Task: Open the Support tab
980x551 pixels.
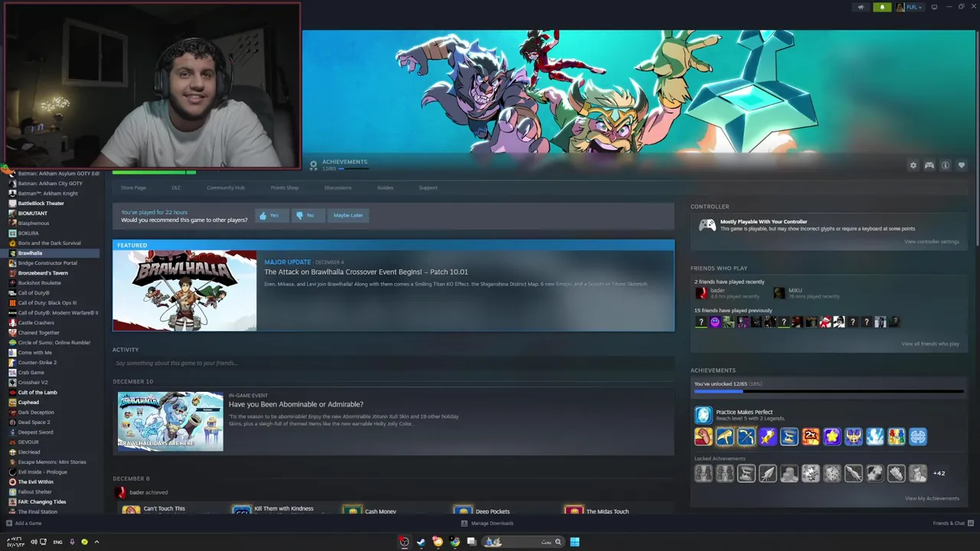Action: [x=428, y=187]
